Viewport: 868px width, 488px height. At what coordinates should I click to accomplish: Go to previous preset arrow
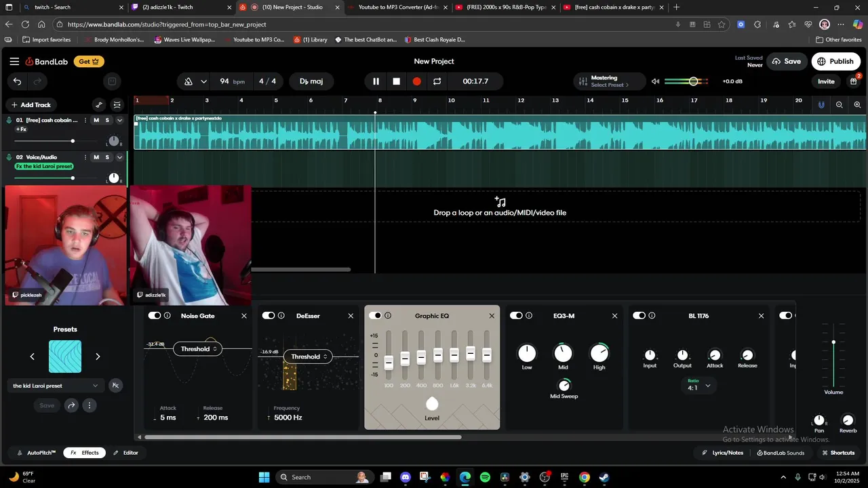(x=32, y=357)
